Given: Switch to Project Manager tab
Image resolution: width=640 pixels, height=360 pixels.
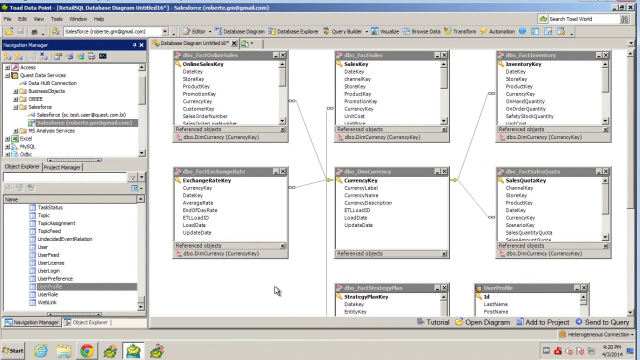Looking at the screenshot, I should (x=62, y=167).
